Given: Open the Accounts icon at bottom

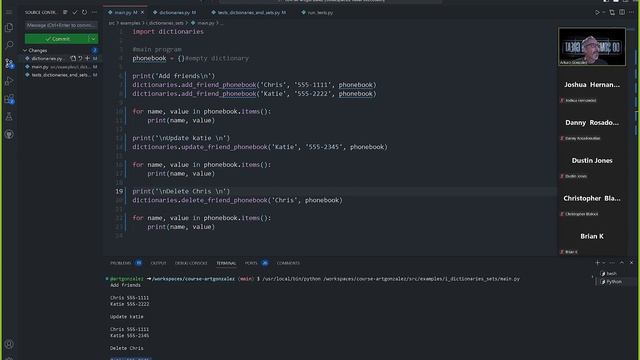Looking at the screenshot, I should pos(9,344).
